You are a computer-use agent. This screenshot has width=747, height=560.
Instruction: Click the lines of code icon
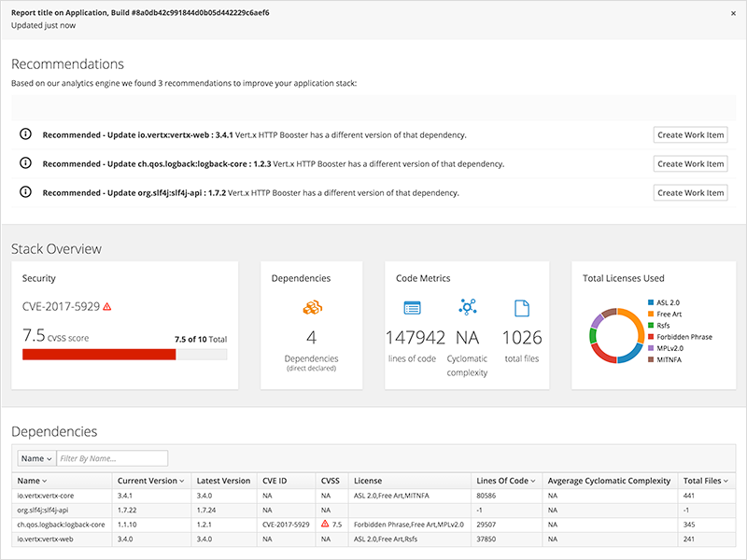point(412,307)
